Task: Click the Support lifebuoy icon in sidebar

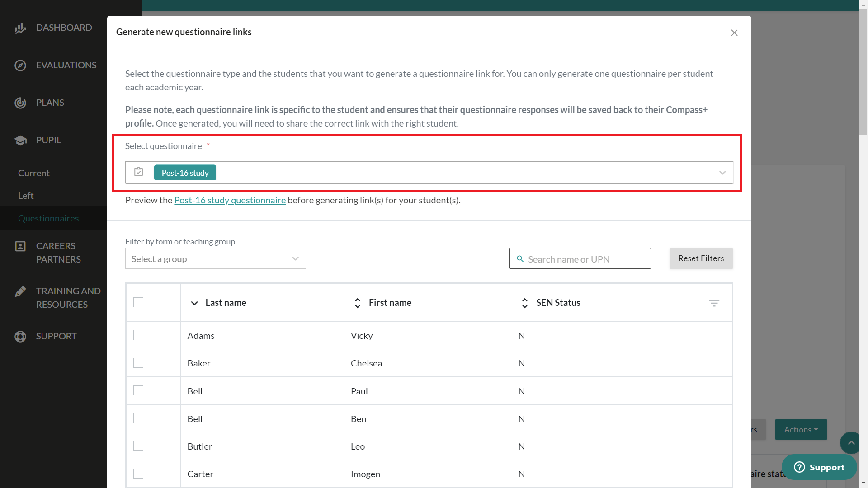Action: tap(20, 337)
